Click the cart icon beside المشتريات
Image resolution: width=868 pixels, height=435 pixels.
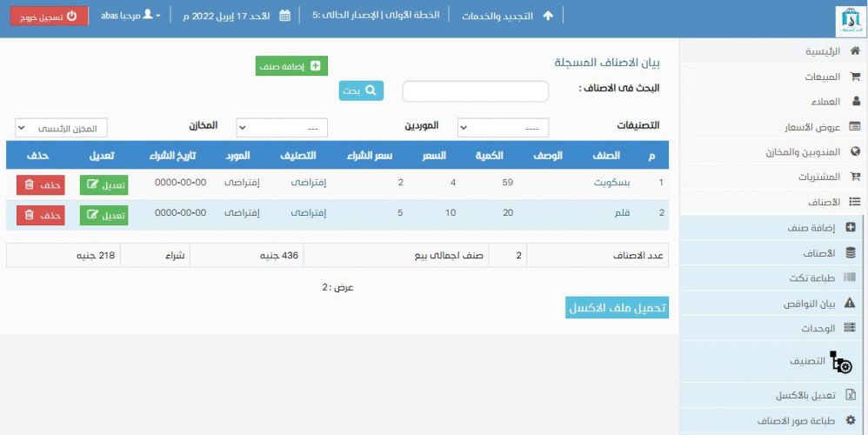click(855, 177)
